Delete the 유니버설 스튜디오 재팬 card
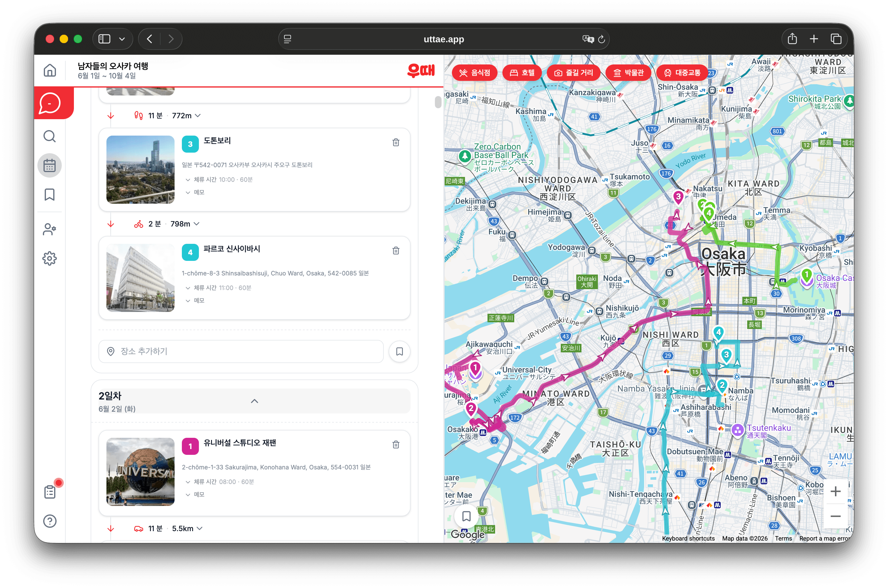This screenshot has width=888, height=588. [396, 444]
